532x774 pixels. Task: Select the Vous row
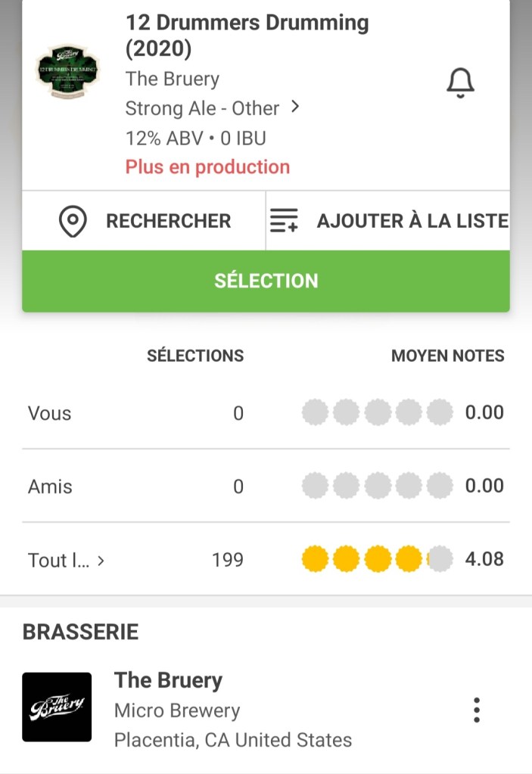pyautogui.click(x=50, y=413)
